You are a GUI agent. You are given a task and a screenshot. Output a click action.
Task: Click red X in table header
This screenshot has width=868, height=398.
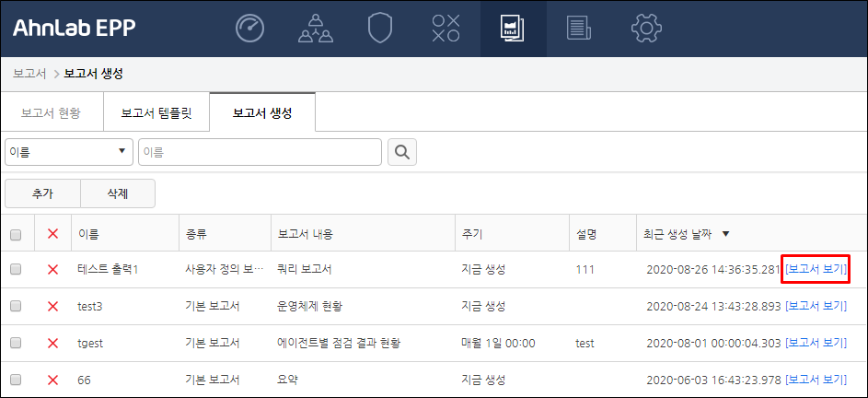point(53,234)
